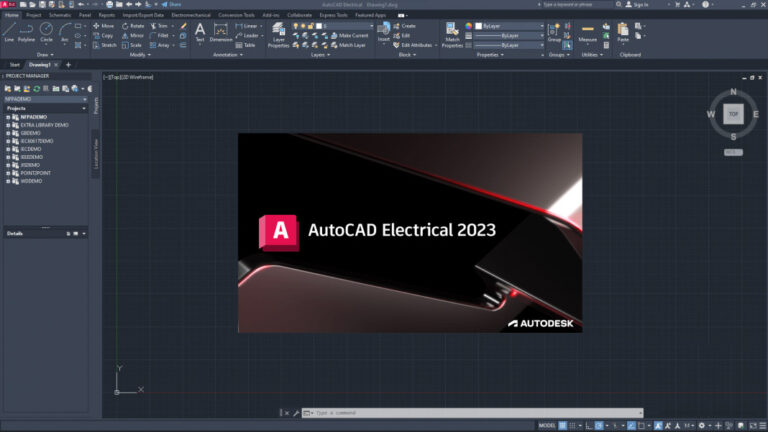Open the active project NFPADEMO combo box

[x=46, y=99]
